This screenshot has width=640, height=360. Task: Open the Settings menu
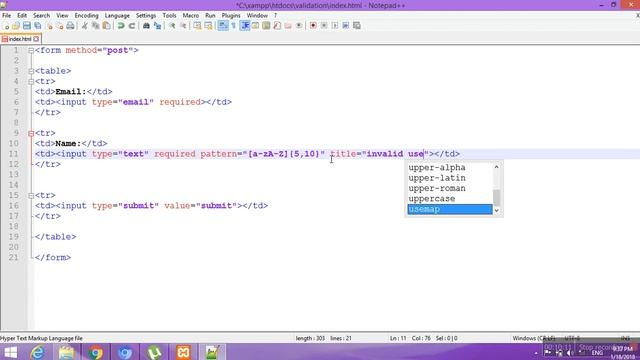pos(146,16)
